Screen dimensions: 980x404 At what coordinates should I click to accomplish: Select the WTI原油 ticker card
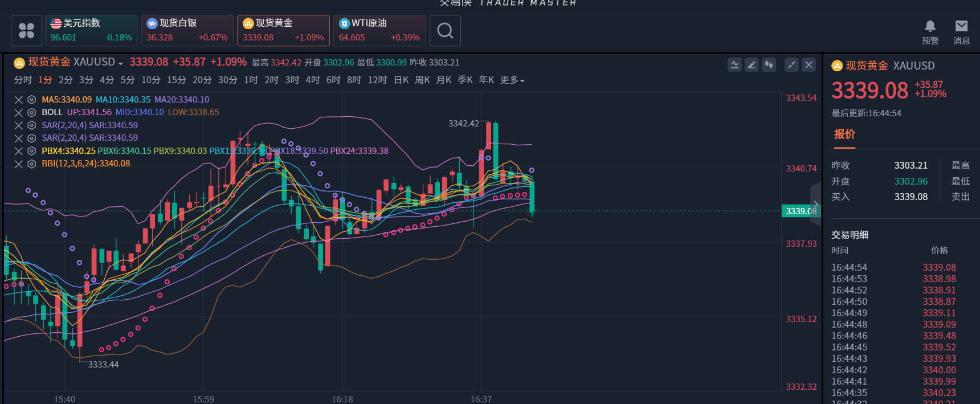point(379,30)
